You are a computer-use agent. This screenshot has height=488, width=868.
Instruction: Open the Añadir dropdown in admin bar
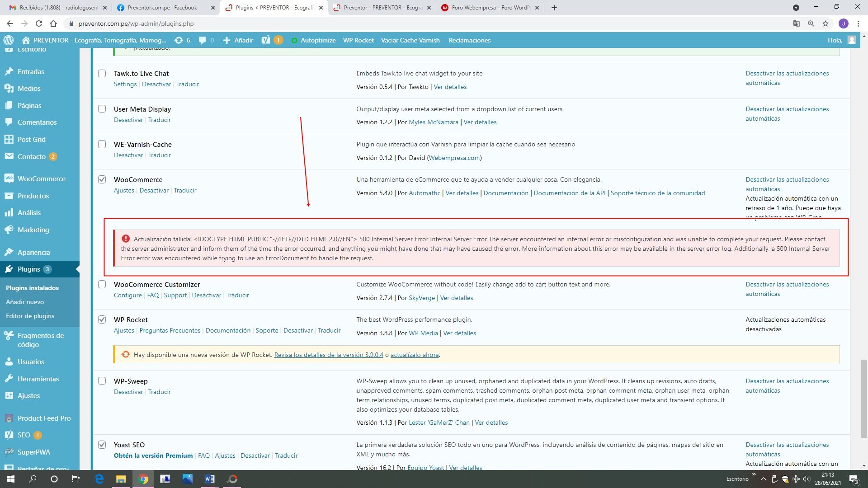(x=238, y=40)
